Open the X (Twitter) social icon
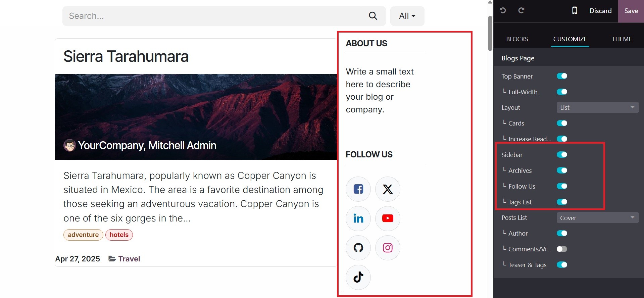The width and height of the screenshot is (644, 298). coord(388,189)
